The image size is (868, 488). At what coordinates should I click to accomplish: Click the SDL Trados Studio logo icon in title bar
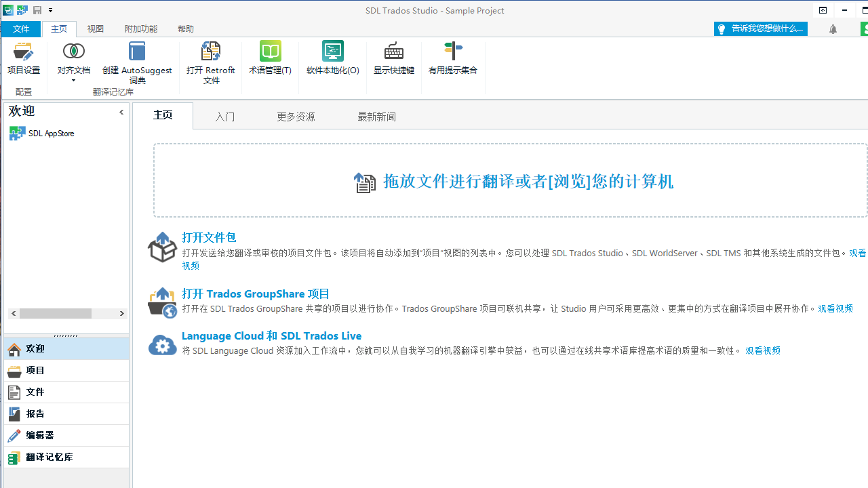[x=8, y=10]
